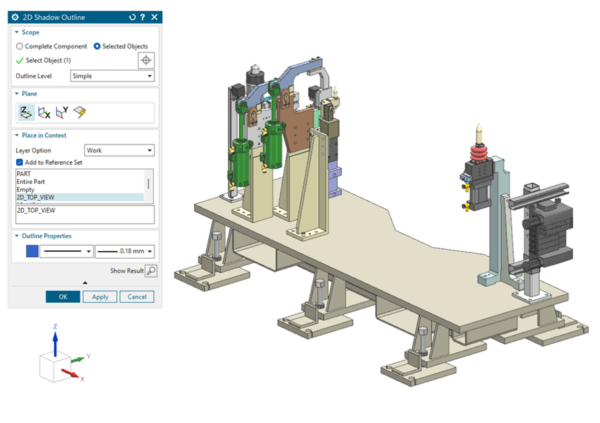Select Complete Component radio button
This screenshot has height=423, width=600.
(21, 46)
